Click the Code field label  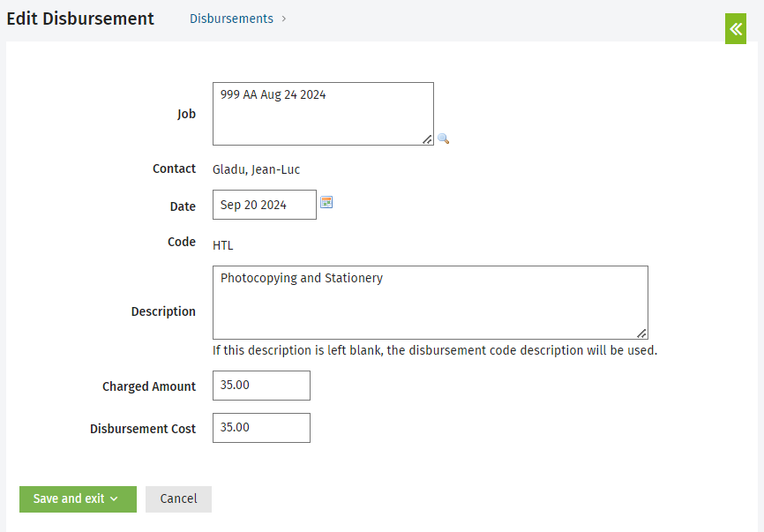tap(182, 242)
